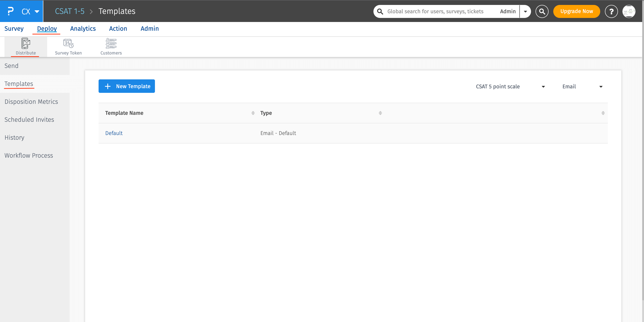Open the Default template link
This screenshot has height=322, width=644.
click(114, 133)
